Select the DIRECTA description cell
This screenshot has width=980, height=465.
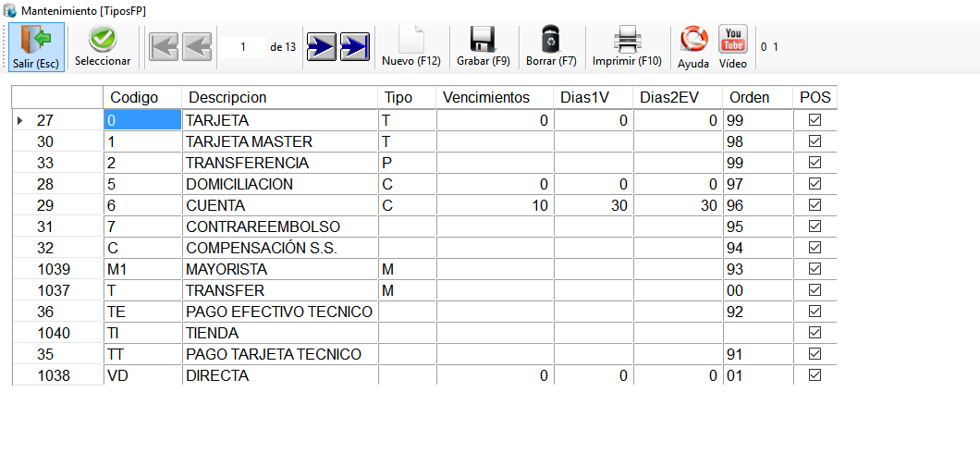[280, 375]
